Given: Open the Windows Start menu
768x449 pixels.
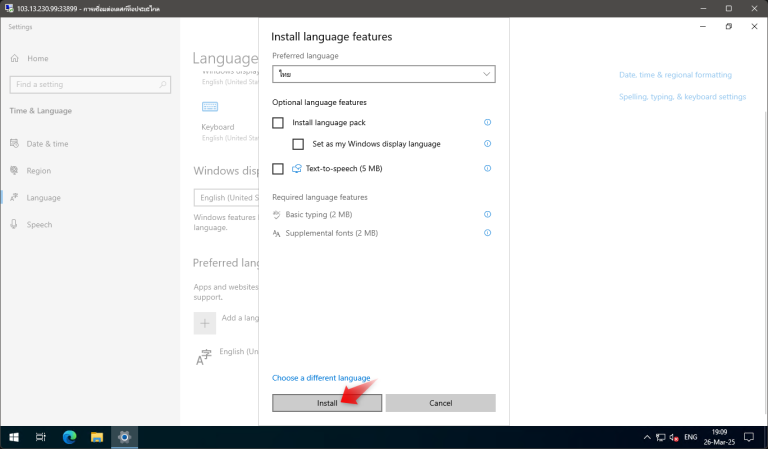Looking at the screenshot, I should tap(14, 437).
